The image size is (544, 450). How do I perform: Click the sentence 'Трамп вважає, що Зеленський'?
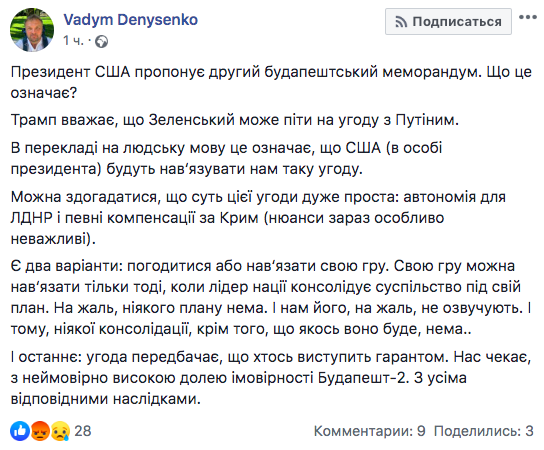pos(235,120)
